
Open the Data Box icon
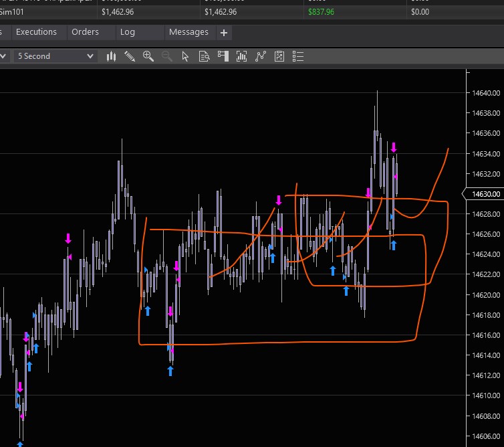205,56
